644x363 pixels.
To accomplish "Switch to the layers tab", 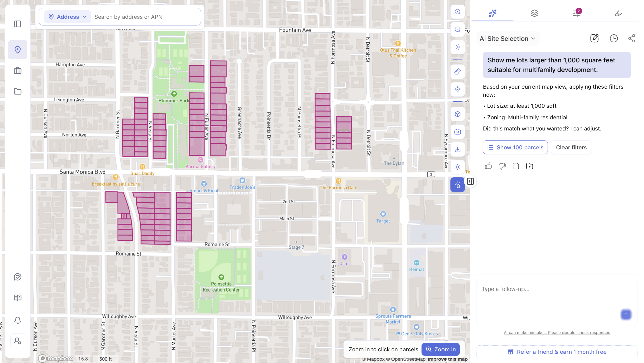I will tap(534, 13).
